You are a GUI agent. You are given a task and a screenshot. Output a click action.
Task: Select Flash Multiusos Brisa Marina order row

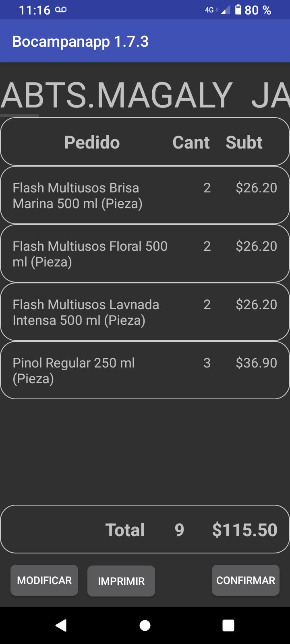pyautogui.click(x=145, y=195)
